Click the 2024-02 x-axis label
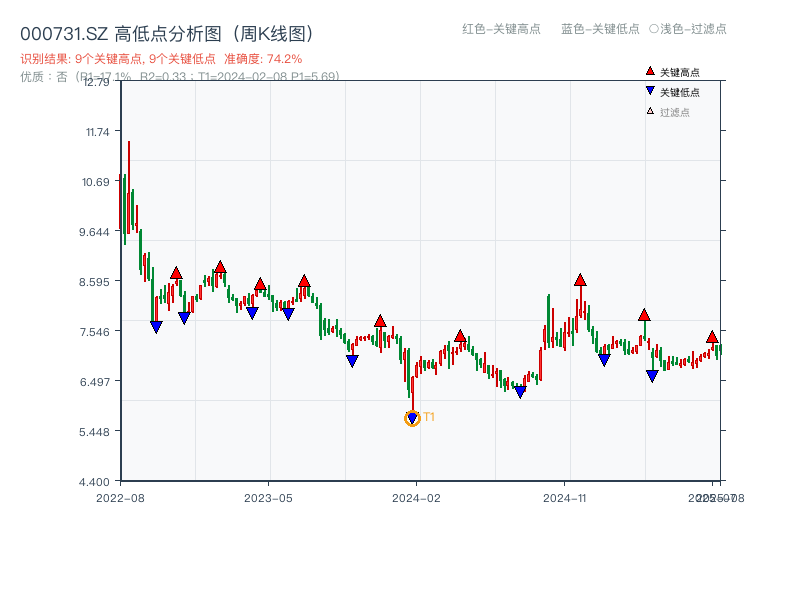 pos(416,498)
